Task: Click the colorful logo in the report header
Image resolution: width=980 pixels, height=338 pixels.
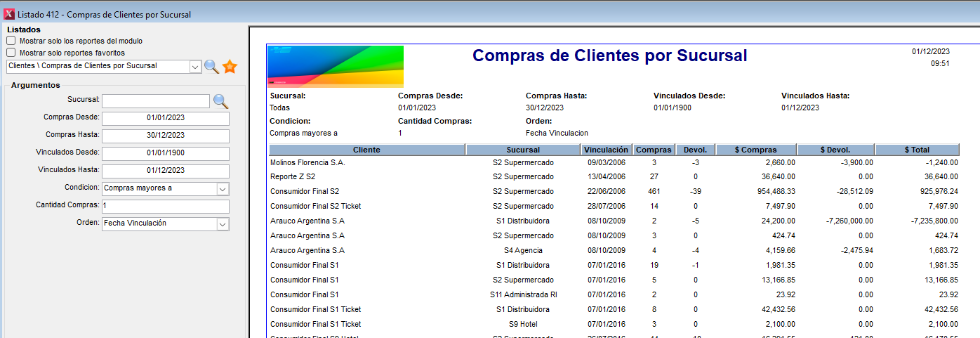Action: 336,67
